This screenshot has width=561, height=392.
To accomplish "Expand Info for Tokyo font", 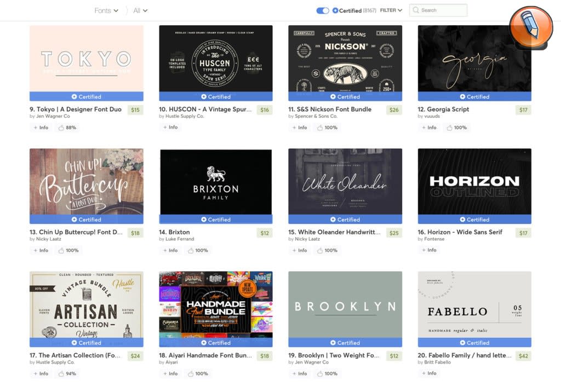I will (41, 128).
